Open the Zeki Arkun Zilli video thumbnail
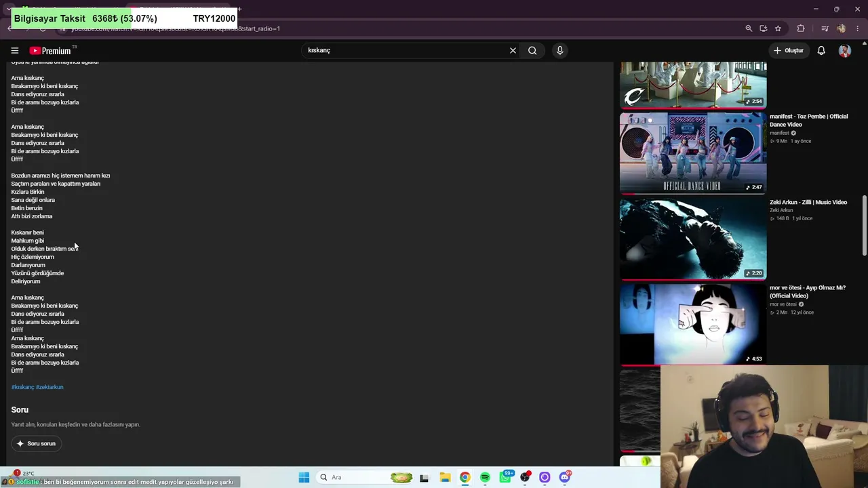 point(693,239)
